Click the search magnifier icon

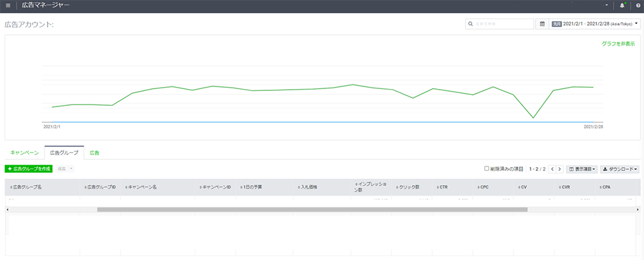pos(470,24)
